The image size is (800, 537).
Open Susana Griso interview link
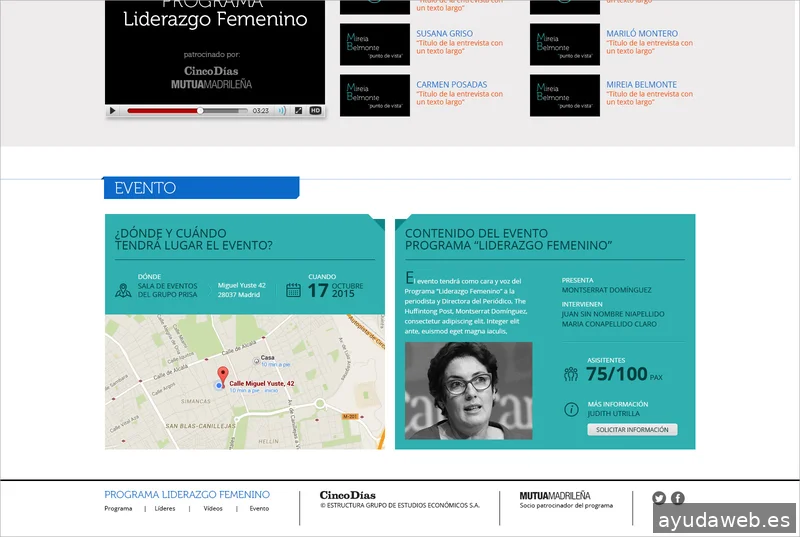(x=444, y=33)
